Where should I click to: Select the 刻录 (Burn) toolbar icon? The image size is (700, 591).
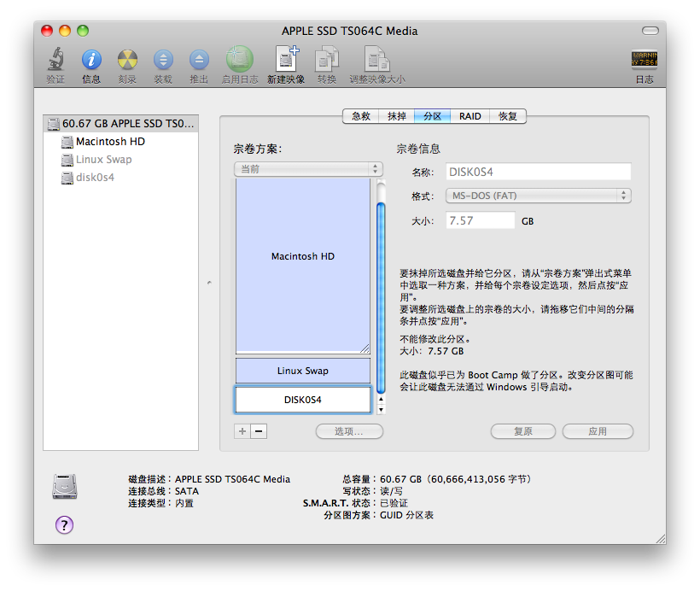126,60
